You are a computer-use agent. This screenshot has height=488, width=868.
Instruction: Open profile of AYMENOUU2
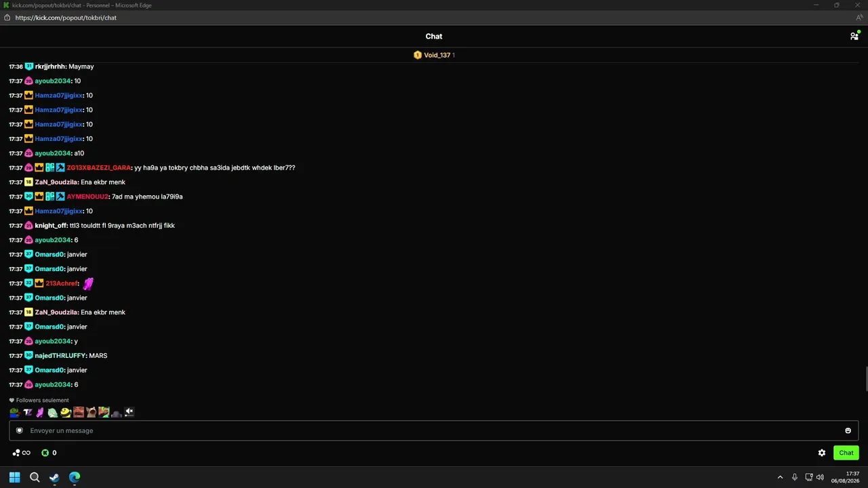[87, 197]
